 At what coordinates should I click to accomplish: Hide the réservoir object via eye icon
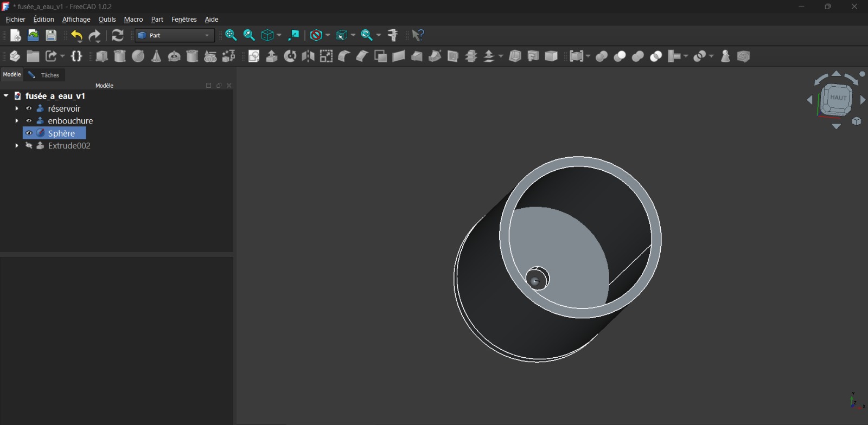[x=29, y=108]
